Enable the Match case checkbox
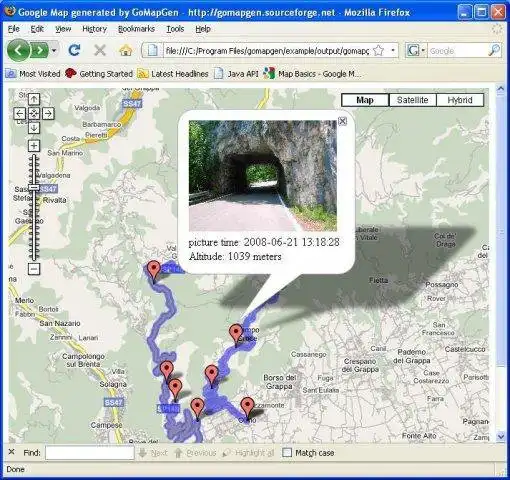This screenshot has width=510, height=480. click(287, 453)
